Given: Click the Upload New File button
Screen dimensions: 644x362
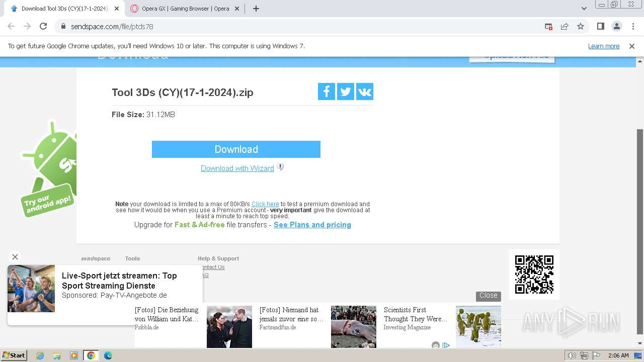Looking at the screenshot, I should 512,58.
